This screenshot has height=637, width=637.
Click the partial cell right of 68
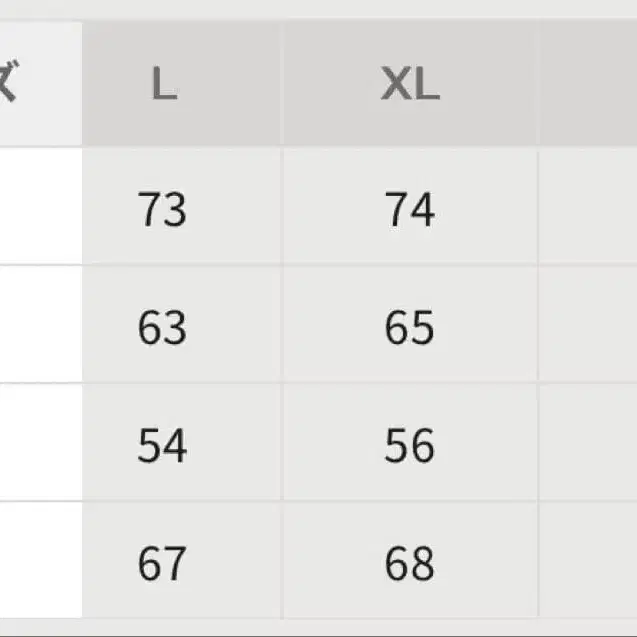pos(588,560)
